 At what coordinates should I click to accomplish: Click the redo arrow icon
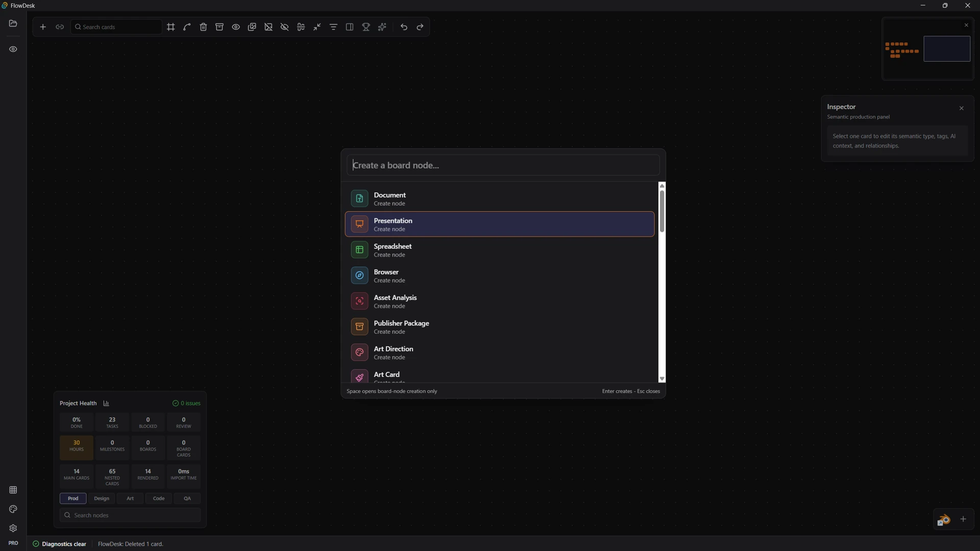421,27
